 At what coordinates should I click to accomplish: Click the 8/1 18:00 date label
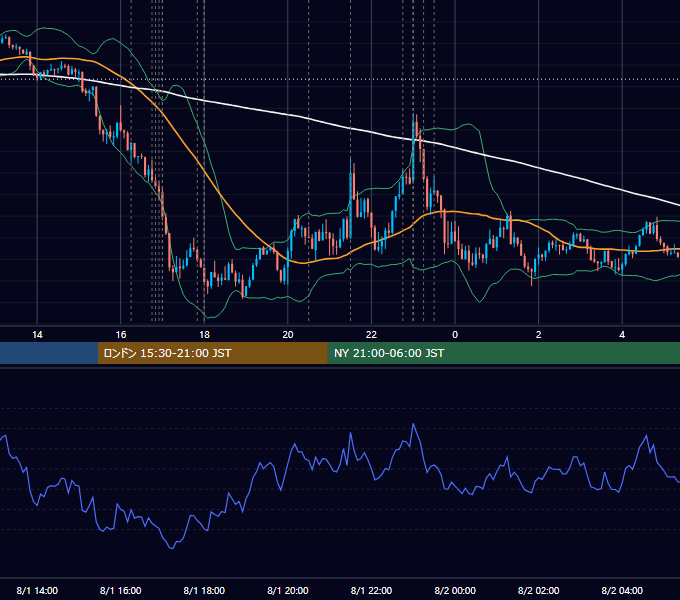coord(204,590)
